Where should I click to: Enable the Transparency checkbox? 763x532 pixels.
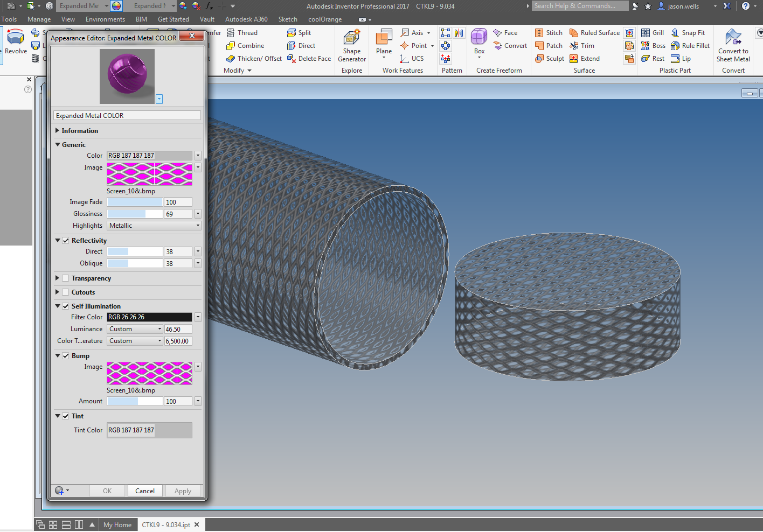coord(66,278)
